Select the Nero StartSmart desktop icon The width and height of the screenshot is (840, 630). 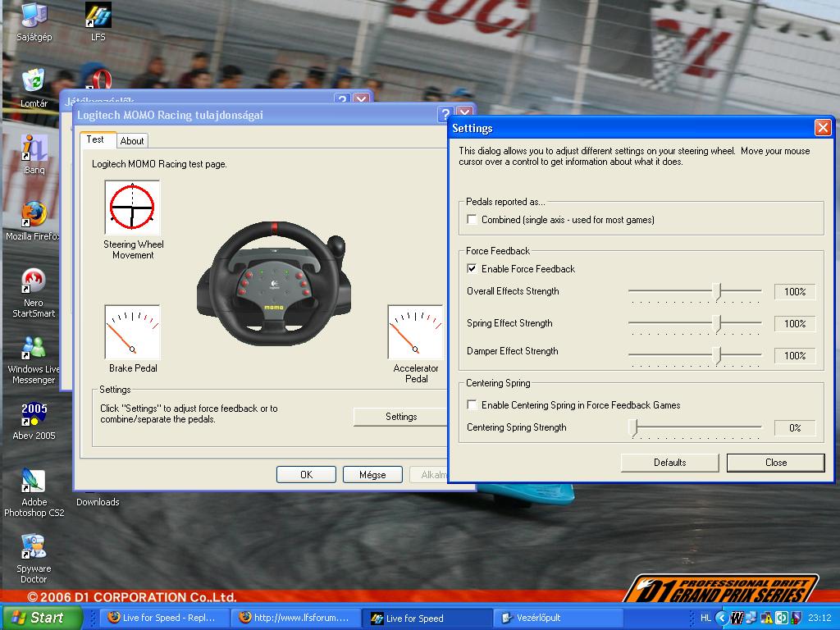click(34, 293)
